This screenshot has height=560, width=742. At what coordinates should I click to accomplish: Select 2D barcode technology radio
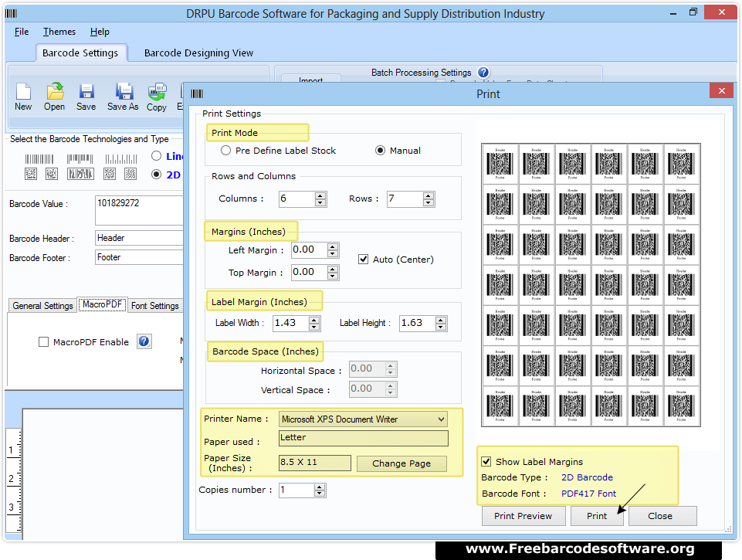[156, 175]
